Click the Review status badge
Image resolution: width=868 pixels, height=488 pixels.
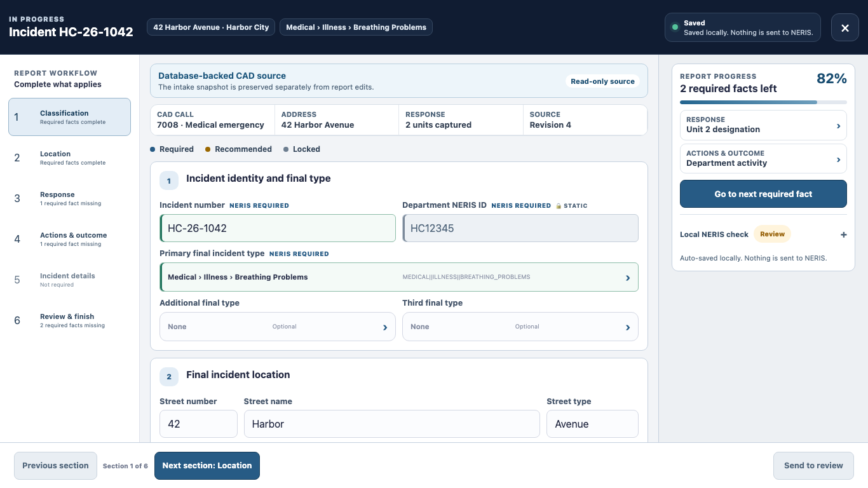772,234
